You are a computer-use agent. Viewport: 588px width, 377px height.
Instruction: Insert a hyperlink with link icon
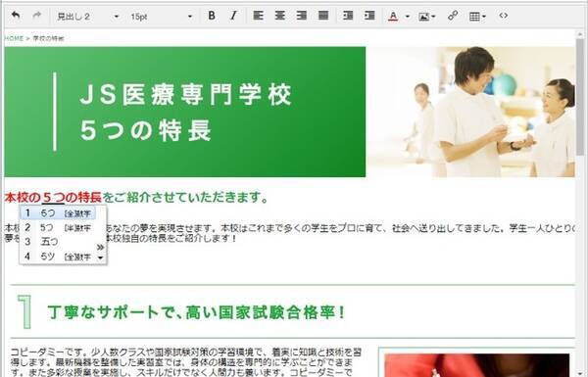[453, 16]
